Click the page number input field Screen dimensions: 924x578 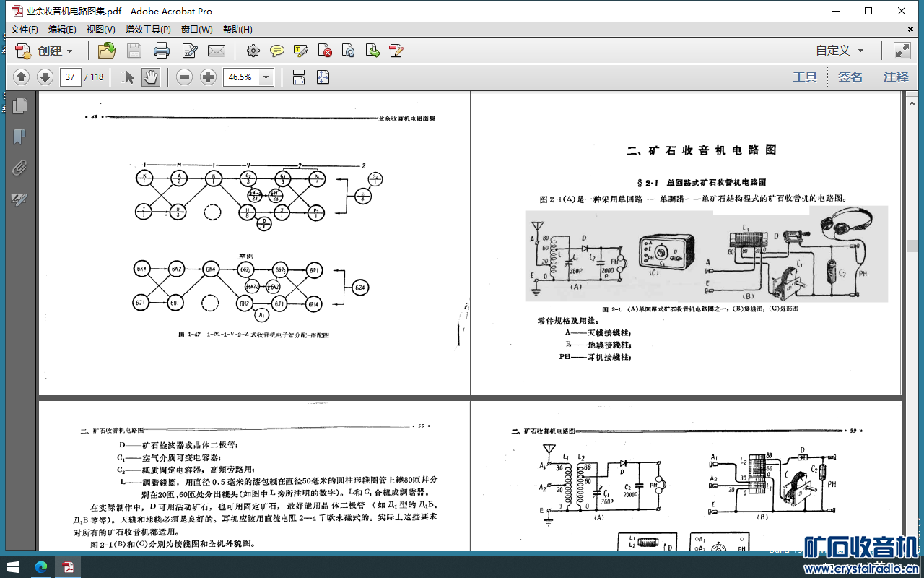coord(70,77)
